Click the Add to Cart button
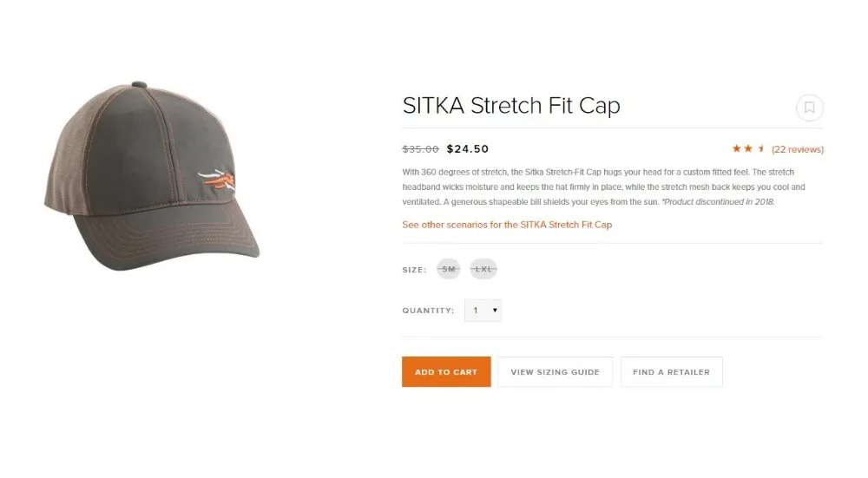The width and height of the screenshot is (868, 478). point(446,372)
